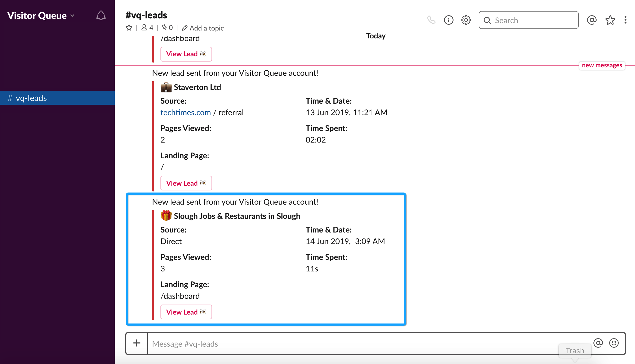Click the 11s time spent value
Image resolution: width=635 pixels, height=364 pixels.
tap(312, 269)
